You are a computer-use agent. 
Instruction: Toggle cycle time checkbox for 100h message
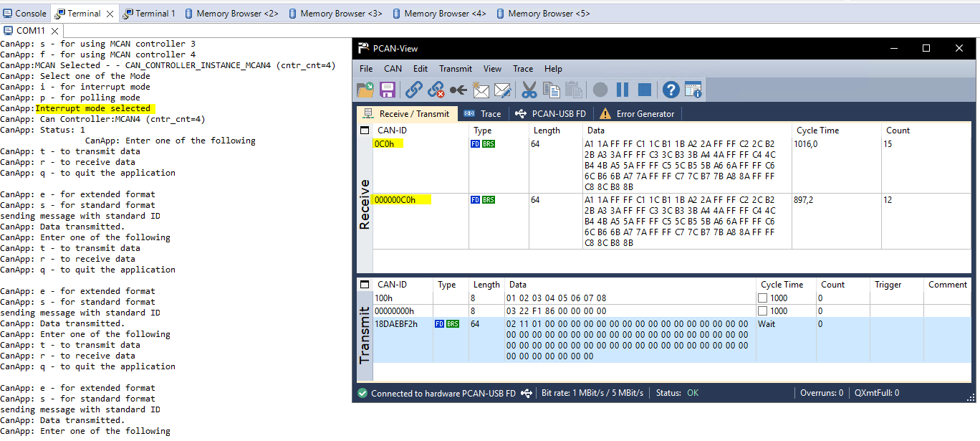click(764, 298)
